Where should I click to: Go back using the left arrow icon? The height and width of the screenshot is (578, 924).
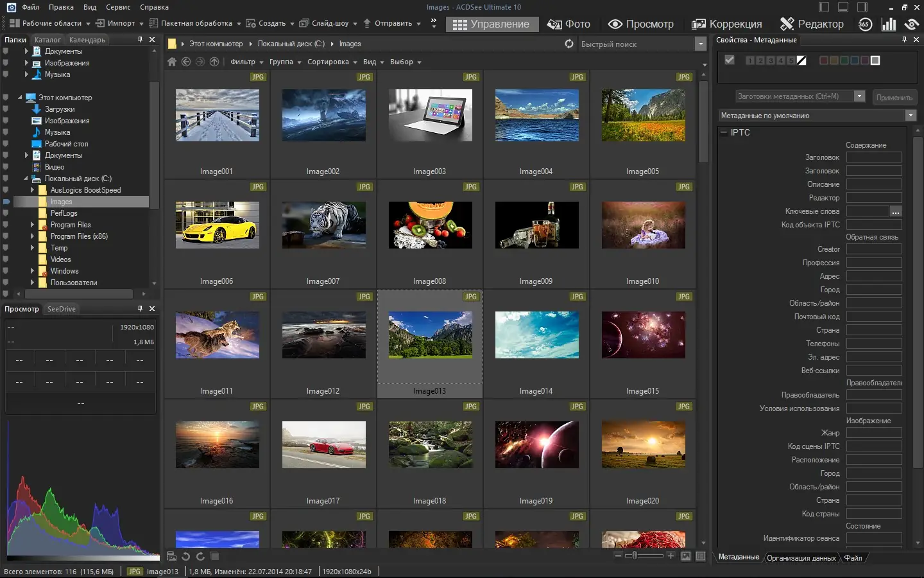tap(186, 62)
